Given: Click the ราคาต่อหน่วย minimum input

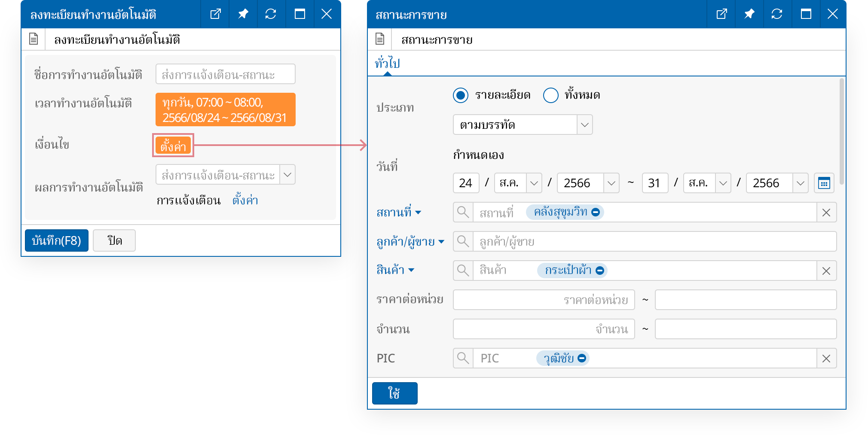Looking at the screenshot, I should 544,300.
